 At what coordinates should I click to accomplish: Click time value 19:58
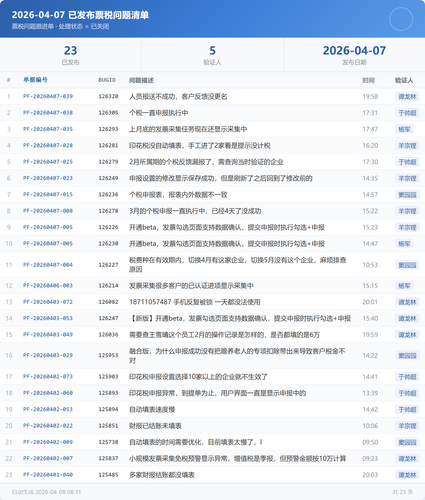click(370, 96)
